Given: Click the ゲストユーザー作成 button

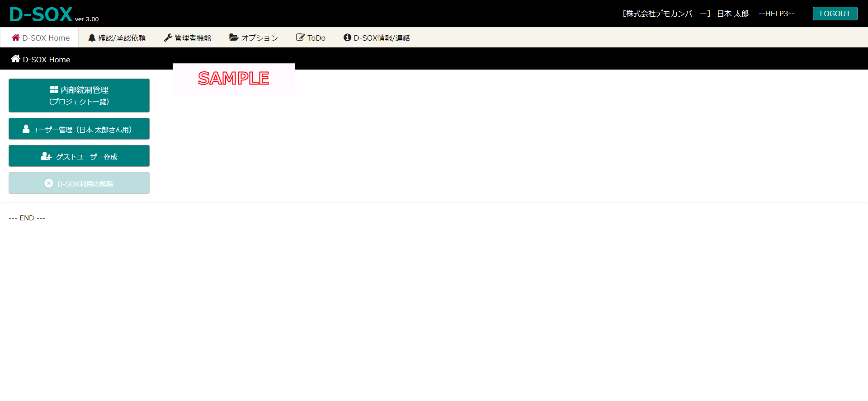Looking at the screenshot, I should click(x=79, y=156).
